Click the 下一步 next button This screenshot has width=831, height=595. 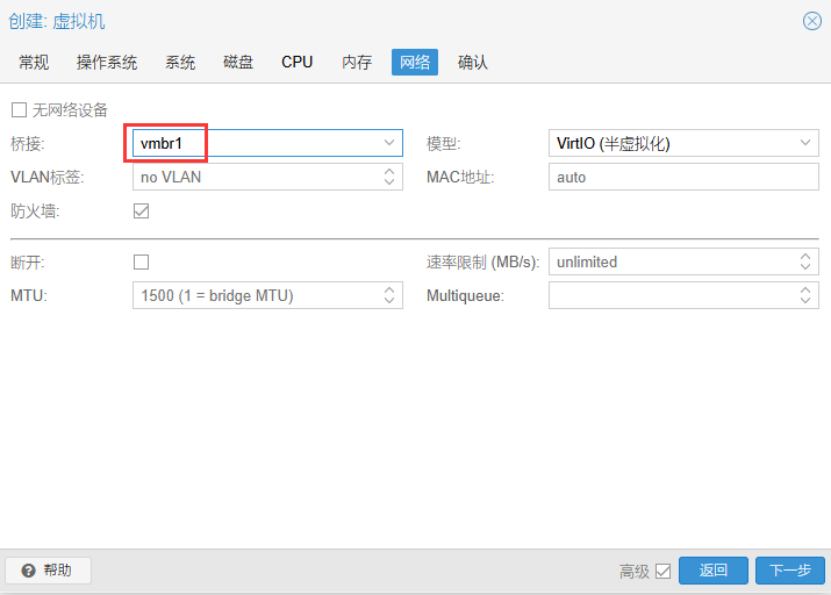(x=789, y=570)
